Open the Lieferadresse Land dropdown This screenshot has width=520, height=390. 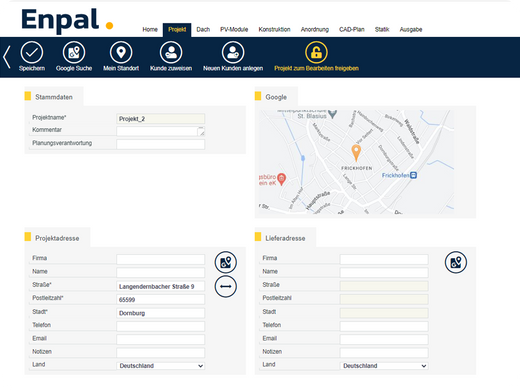384,366
